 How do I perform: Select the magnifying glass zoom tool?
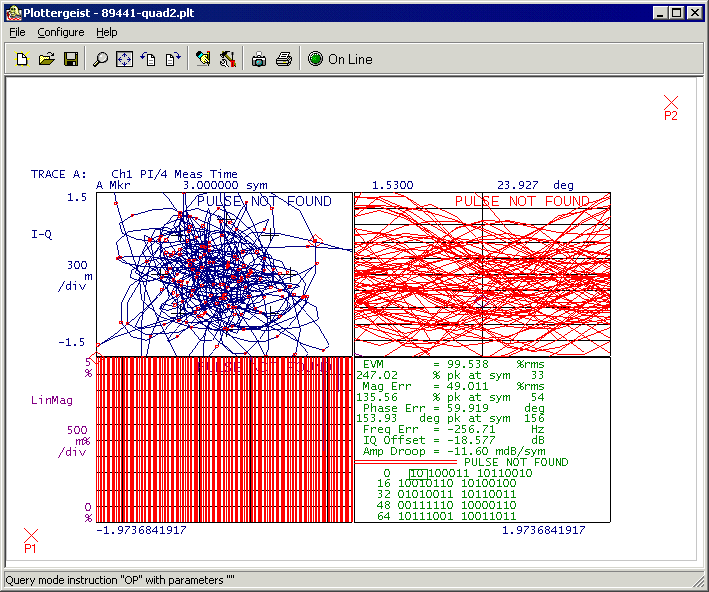point(100,60)
